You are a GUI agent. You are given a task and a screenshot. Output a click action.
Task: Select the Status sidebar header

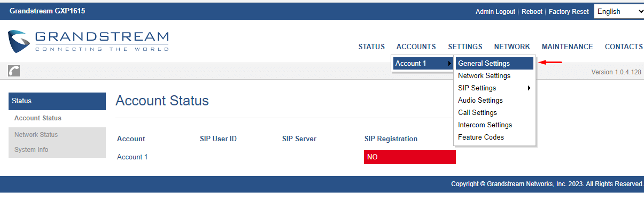[57, 101]
